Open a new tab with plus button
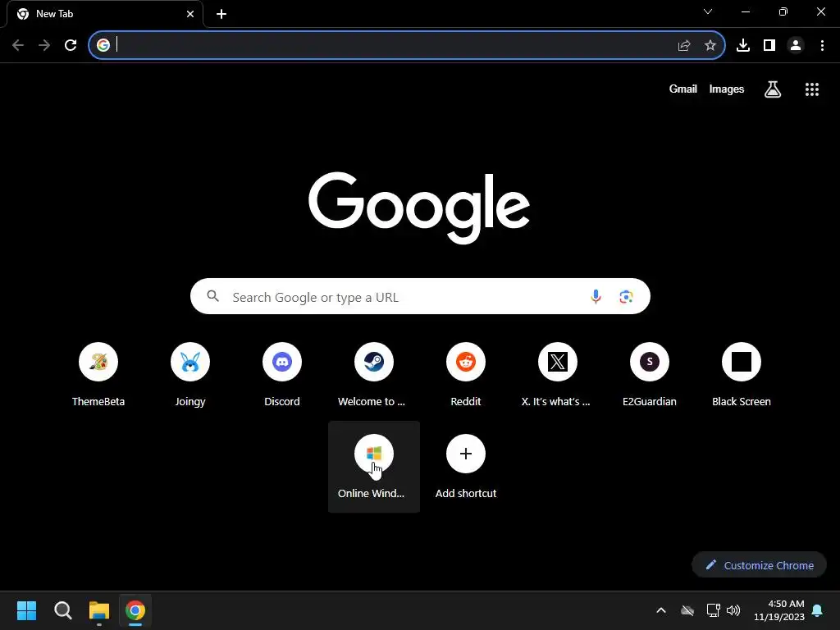The width and height of the screenshot is (840, 630). (x=221, y=14)
